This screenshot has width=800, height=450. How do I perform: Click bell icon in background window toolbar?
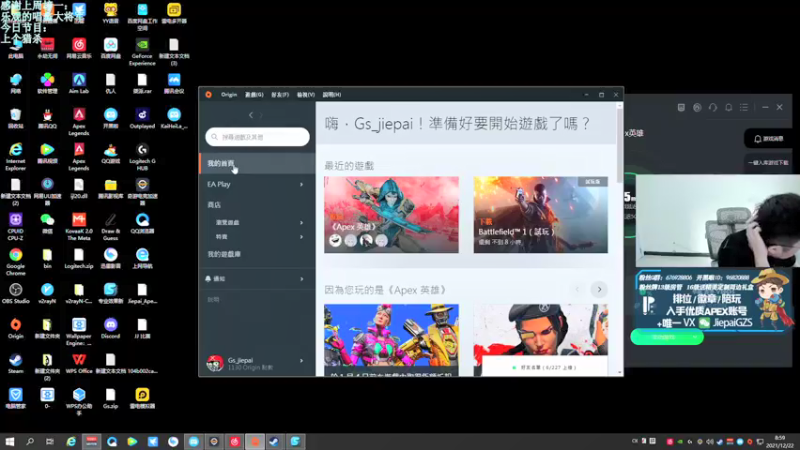coord(729,108)
